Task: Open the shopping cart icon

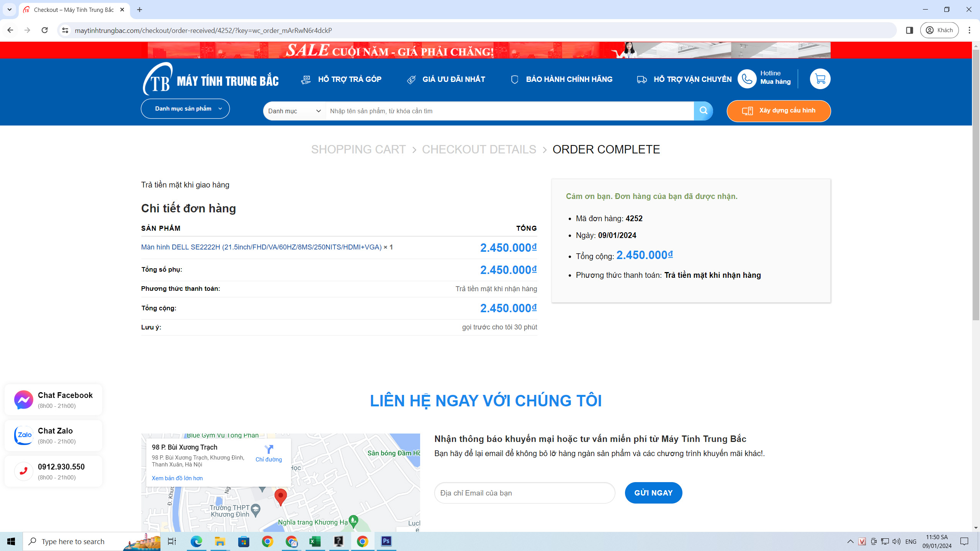Action: [x=820, y=79]
